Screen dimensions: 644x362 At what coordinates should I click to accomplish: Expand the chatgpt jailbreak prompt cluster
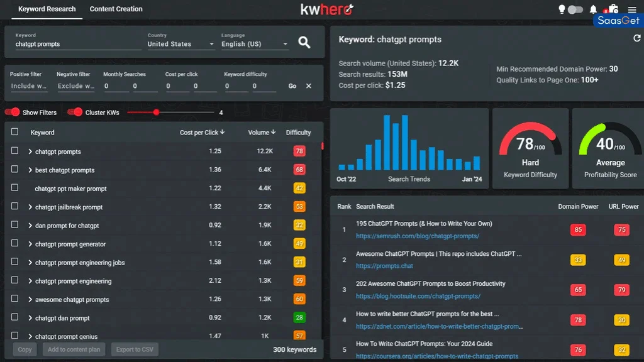pyautogui.click(x=30, y=207)
